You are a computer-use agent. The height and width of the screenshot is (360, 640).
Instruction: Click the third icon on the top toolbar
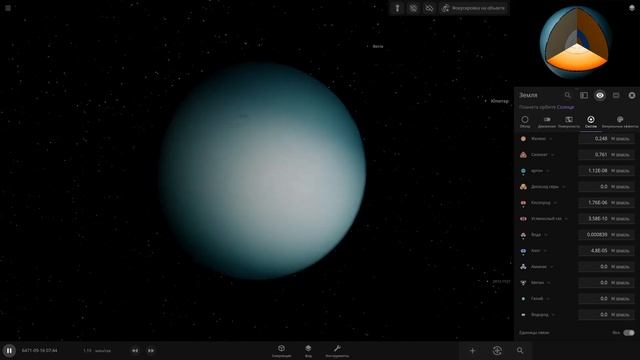[x=429, y=8]
